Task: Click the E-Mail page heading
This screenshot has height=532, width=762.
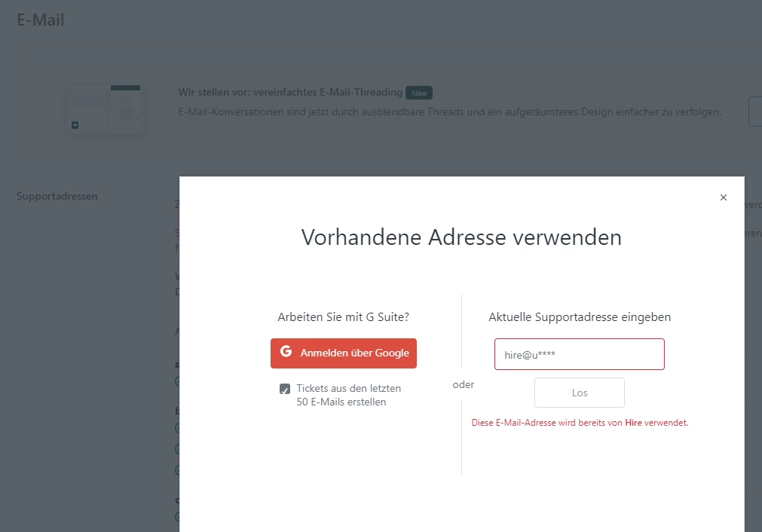Action: pyautogui.click(x=41, y=20)
